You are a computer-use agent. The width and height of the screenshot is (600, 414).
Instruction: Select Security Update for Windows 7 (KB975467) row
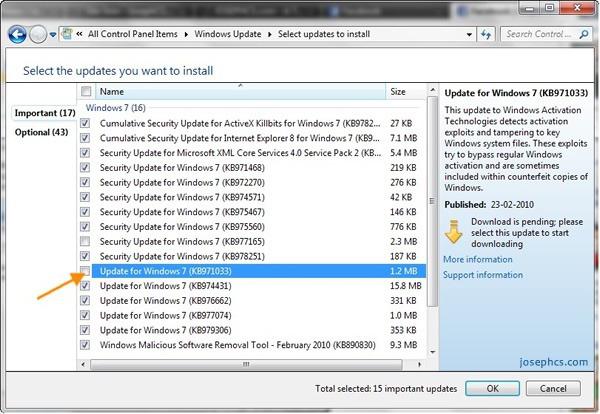pyautogui.click(x=253, y=212)
